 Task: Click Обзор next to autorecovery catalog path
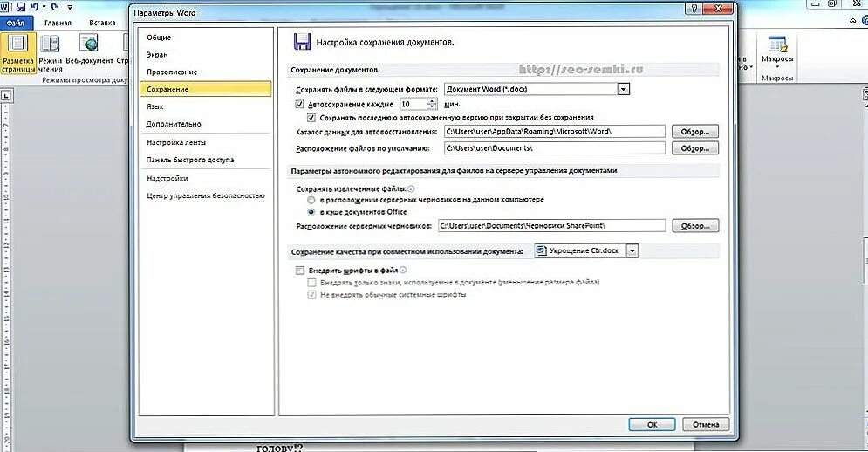[695, 132]
